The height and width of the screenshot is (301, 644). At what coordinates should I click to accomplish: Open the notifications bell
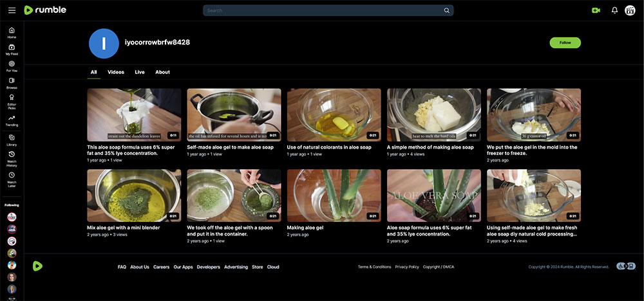(x=614, y=11)
